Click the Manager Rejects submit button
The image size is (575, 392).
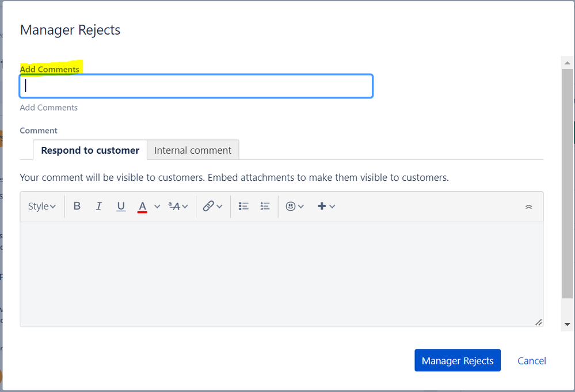click(x=458, y=360)
